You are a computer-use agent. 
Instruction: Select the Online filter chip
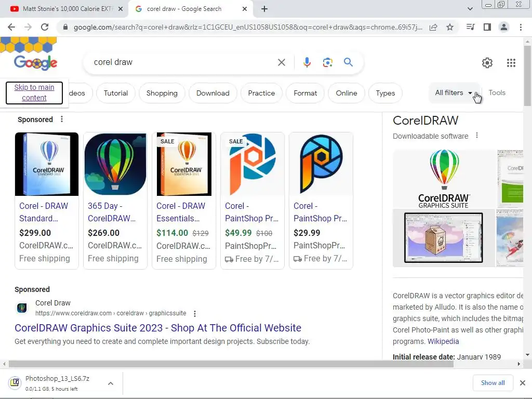(347, 93)
